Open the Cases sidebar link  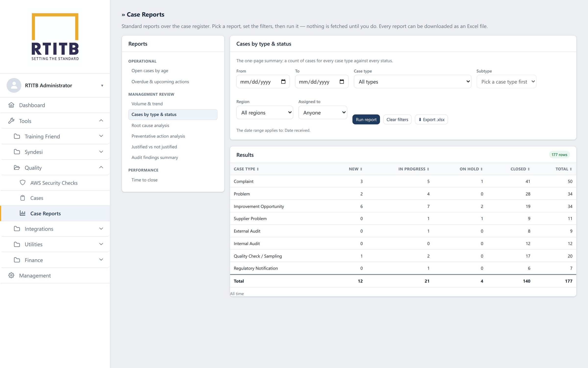click(55, 198)
